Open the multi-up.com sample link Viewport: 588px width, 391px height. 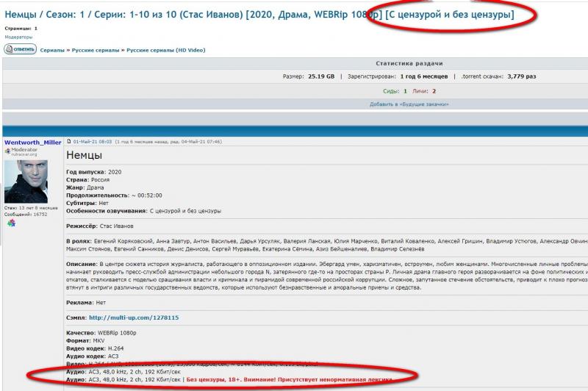click(134, 318)
